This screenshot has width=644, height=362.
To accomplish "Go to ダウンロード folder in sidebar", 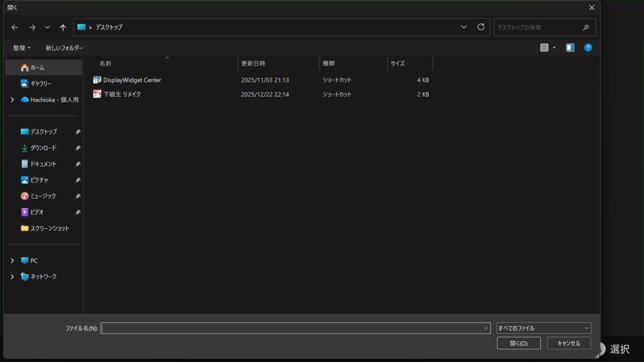I will pyautogui.click(x=43, y=148).
